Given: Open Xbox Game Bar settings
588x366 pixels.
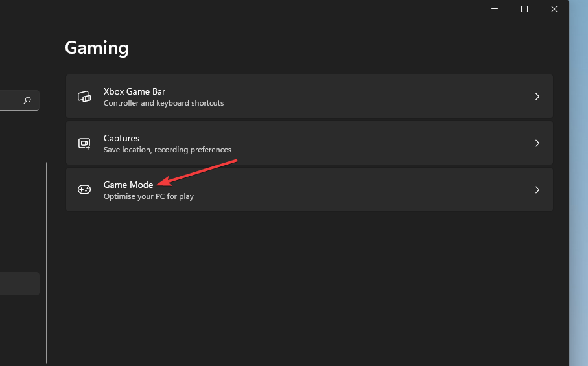Looking at the screenshot, I should pos(309,97).
